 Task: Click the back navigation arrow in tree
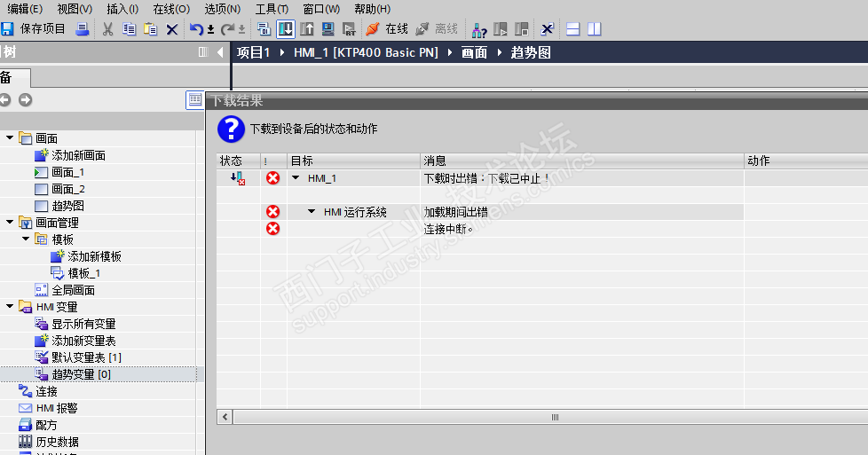[5, 99]
